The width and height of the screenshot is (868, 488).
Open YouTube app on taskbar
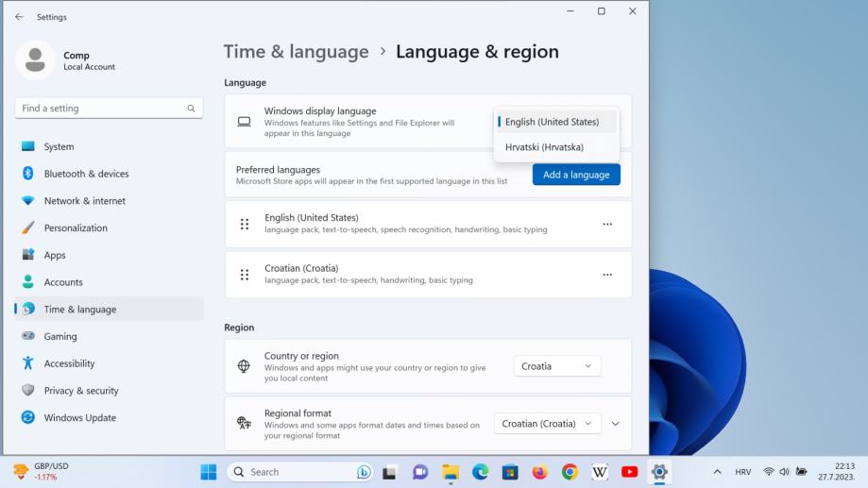click(629, 472)
